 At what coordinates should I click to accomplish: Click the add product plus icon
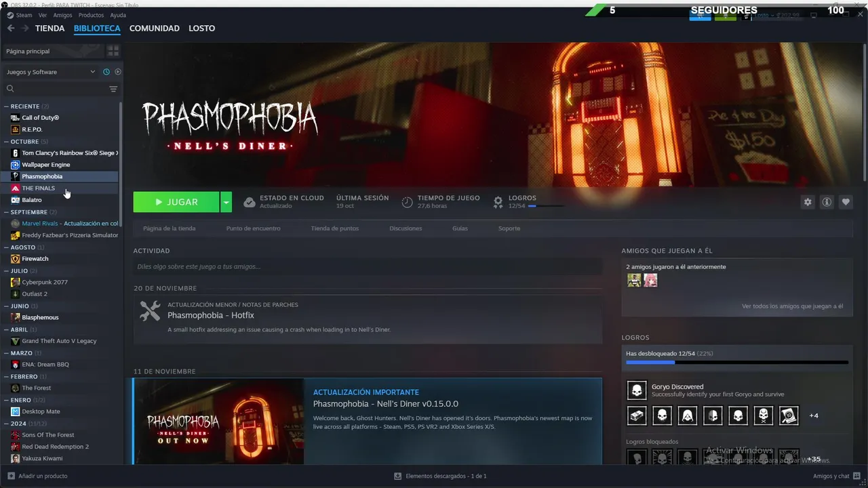(11, 476)
